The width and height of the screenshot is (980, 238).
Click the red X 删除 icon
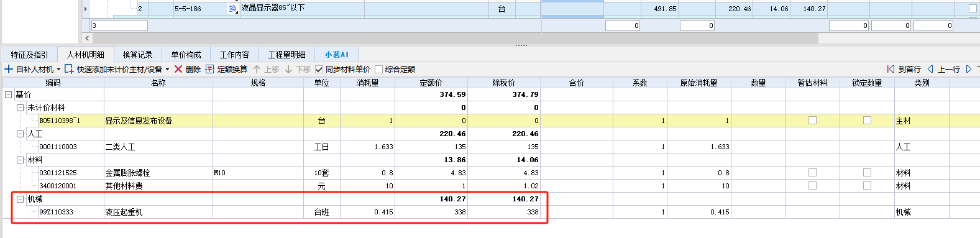pos(178,69)
